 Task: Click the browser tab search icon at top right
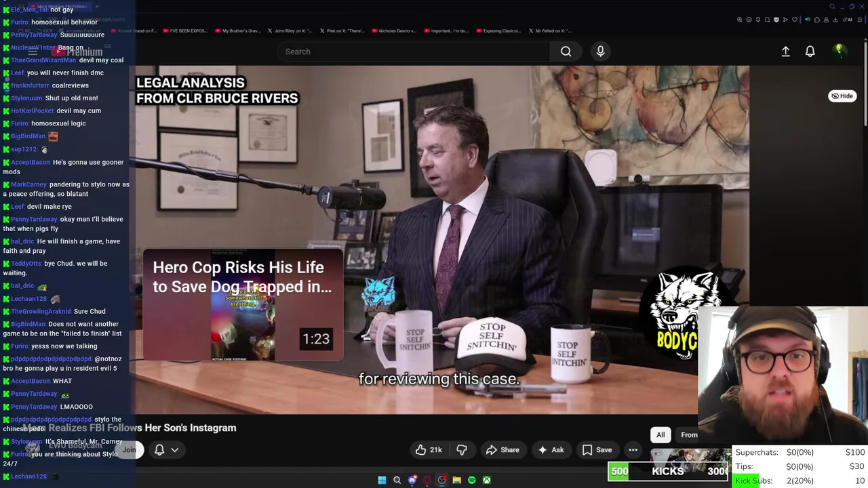point(832,7)
